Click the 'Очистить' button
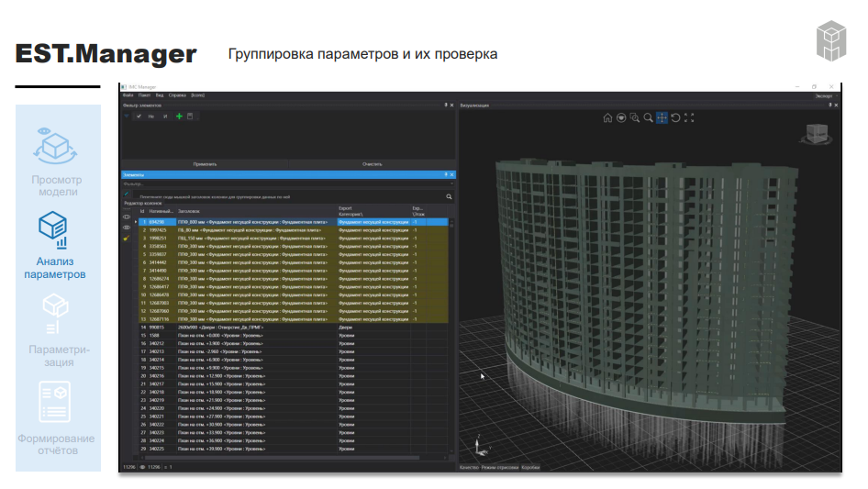The image size is (868, 489). pyautogui.click(x=372, y=164)
